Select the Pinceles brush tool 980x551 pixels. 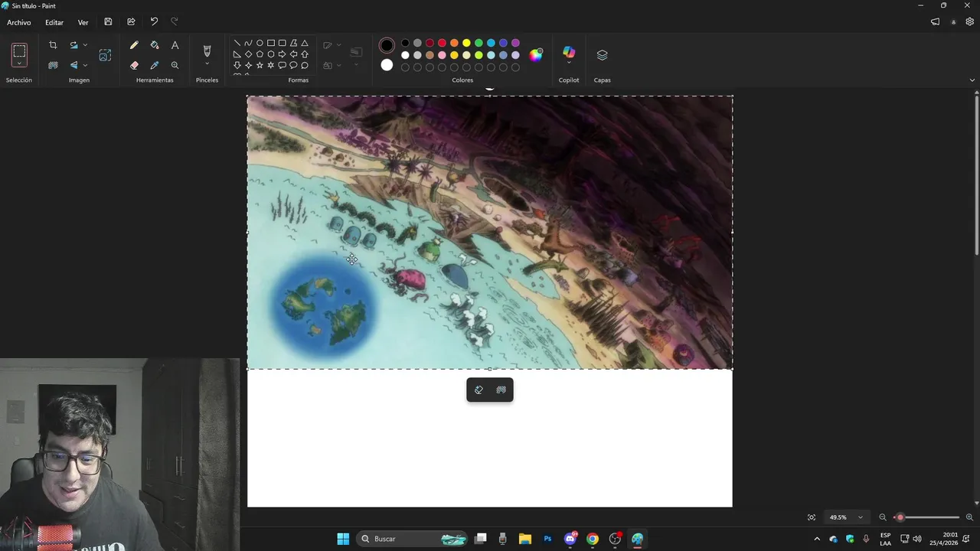pyautogui.click(x=207, y=51)
